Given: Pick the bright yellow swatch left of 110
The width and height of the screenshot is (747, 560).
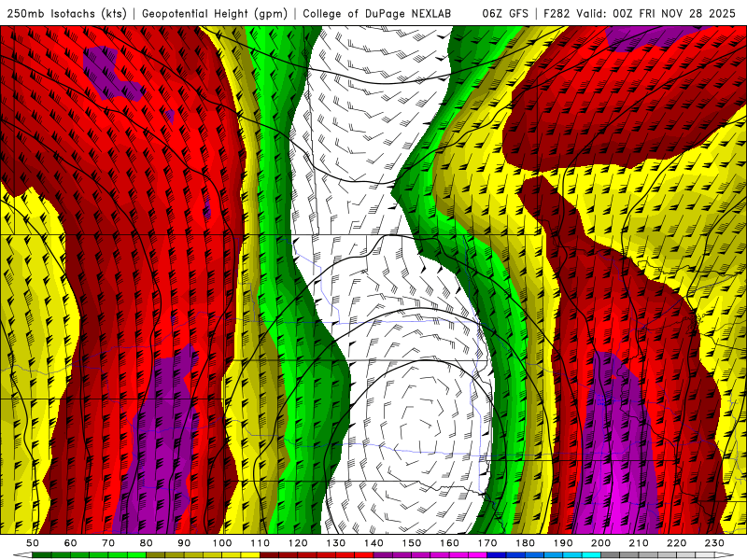Looking at the screenshot, I should (250, 555).
